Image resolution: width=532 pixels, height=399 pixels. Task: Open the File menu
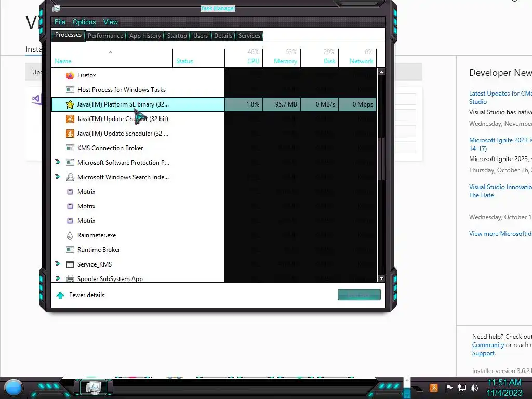(x=60, y=22)
